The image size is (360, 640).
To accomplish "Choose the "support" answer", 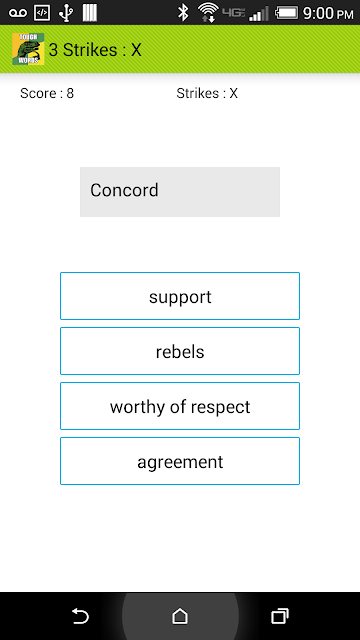I will tap(180, 296).
